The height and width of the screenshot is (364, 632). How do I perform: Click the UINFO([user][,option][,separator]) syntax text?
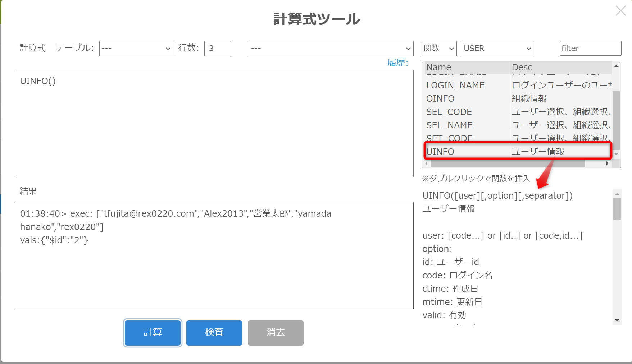click(x=497, y=195)
